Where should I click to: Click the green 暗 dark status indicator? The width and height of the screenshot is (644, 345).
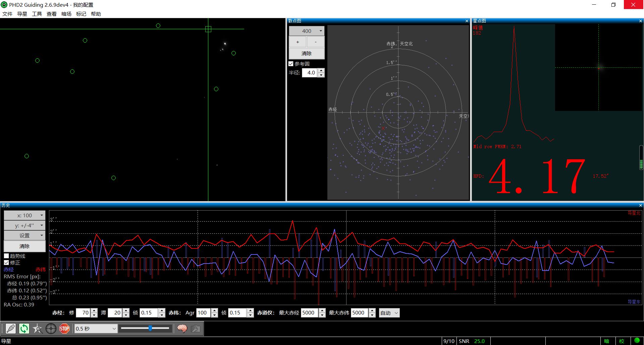point(606,341)
